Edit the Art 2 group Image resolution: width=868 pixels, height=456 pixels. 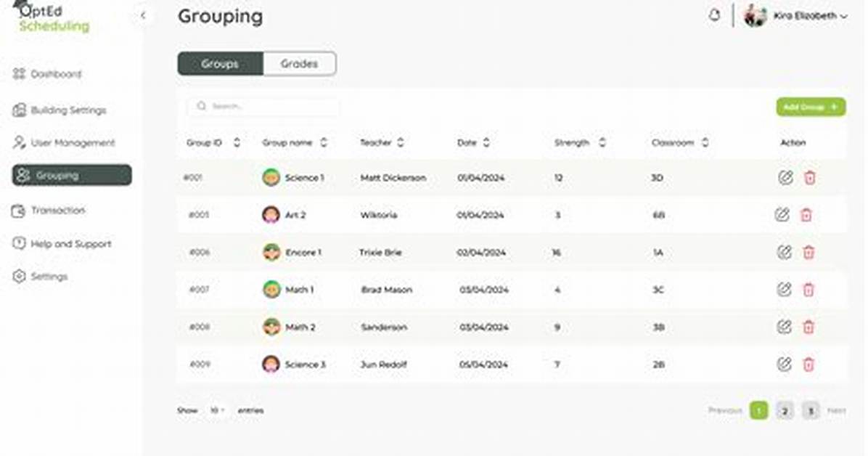point(782,214)
